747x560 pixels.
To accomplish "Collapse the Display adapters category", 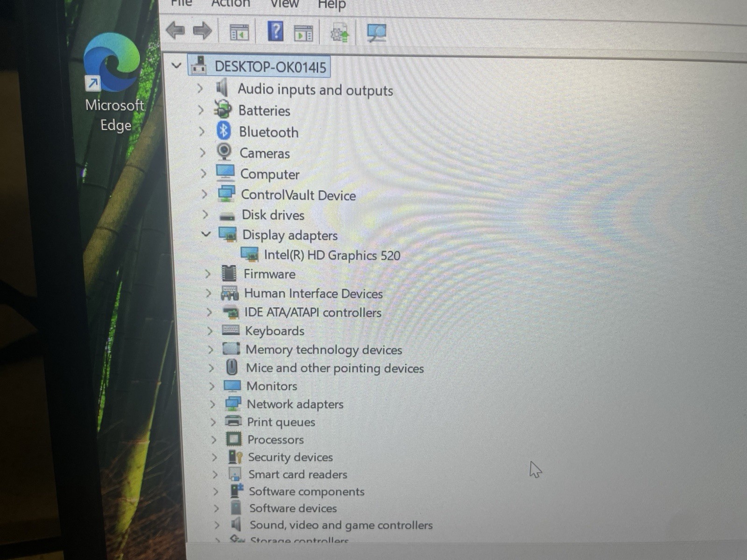I will click(x=206, y=234).
